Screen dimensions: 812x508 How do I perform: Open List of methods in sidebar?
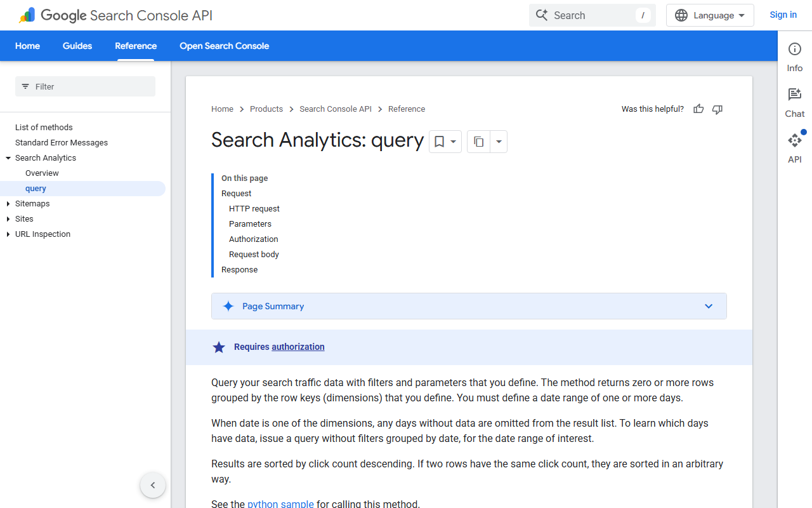point(44,128)
